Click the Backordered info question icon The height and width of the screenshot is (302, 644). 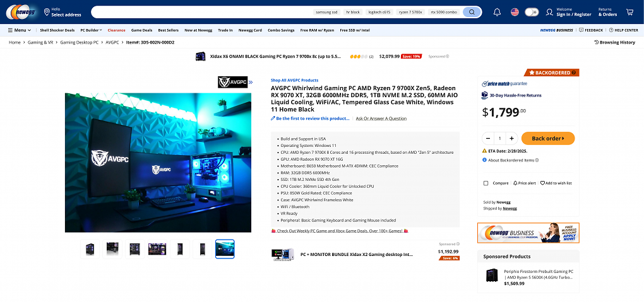pyautogui.click(x=574, y=73)
